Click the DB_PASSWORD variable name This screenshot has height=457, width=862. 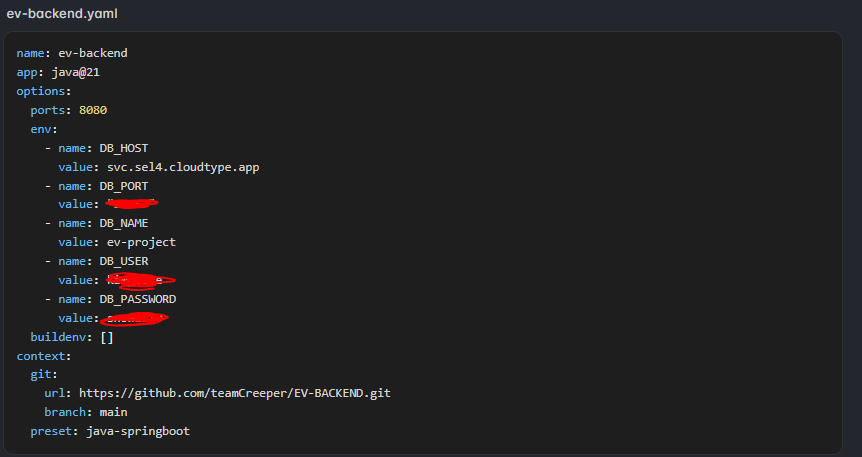(x=141, y=299)
